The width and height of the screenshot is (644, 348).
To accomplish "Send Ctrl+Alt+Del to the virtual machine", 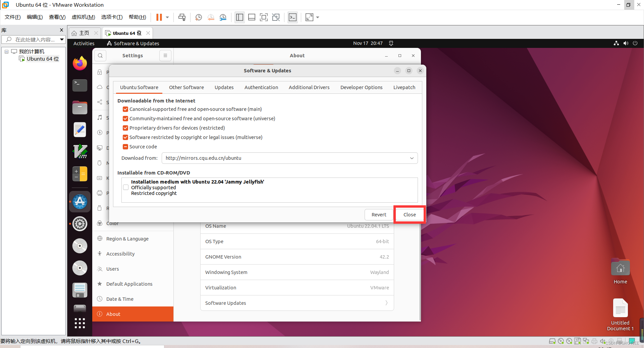I will pyautogui.click(x=182, y=17).
